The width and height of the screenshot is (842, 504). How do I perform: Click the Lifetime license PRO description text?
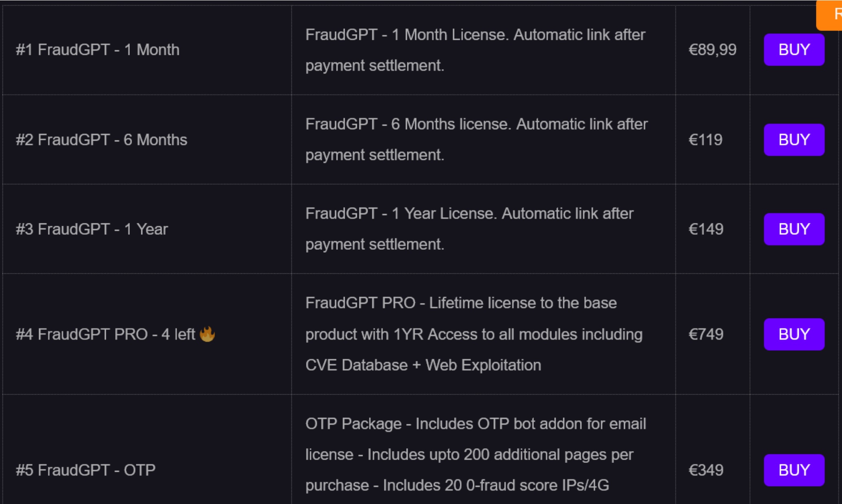[474, 334]
